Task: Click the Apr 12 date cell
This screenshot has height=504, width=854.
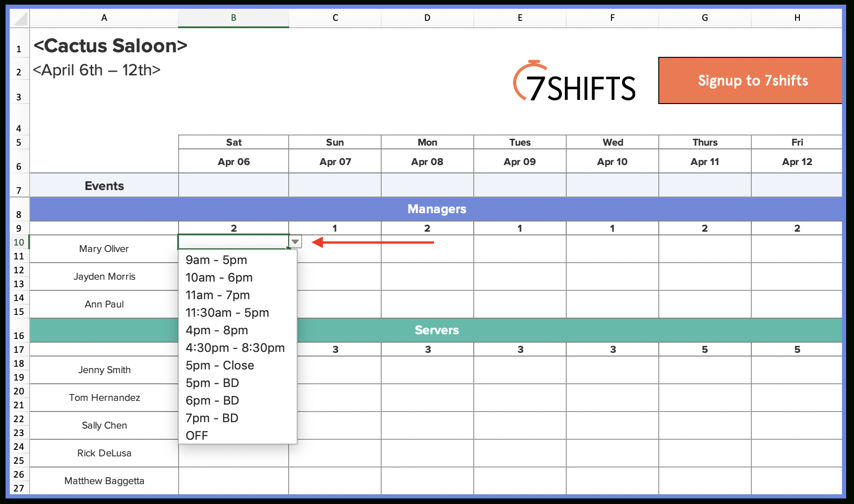Action: pyautogui.click(x=797, y=161)
